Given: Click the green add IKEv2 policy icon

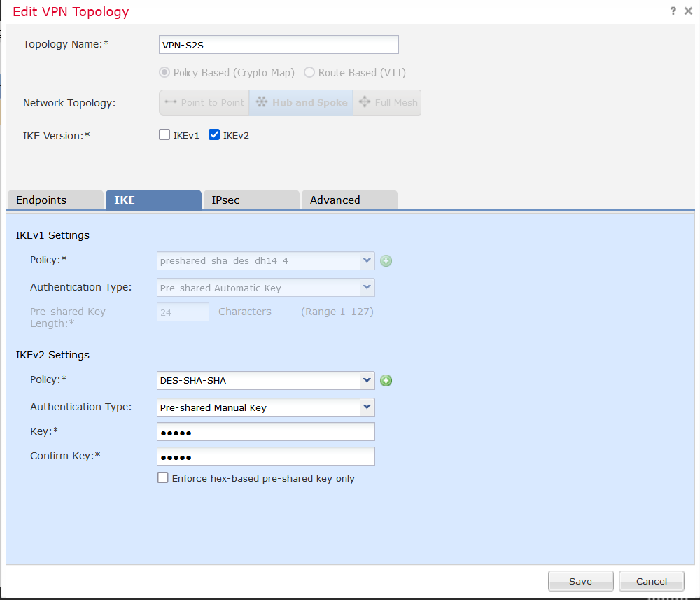Looking at the screenshot, I should click(386, 381).
